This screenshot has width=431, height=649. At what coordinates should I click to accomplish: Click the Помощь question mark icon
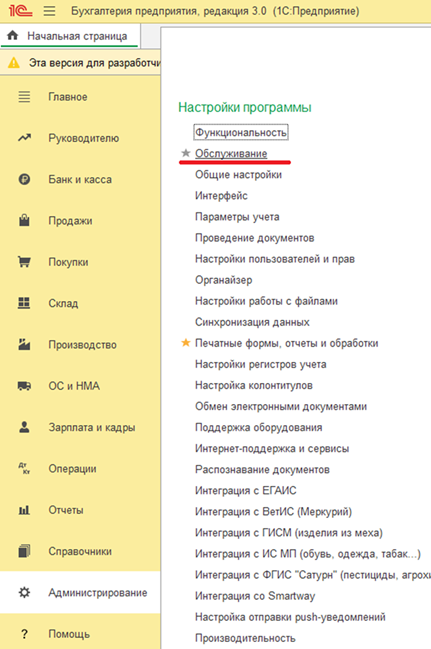point(24,634)
